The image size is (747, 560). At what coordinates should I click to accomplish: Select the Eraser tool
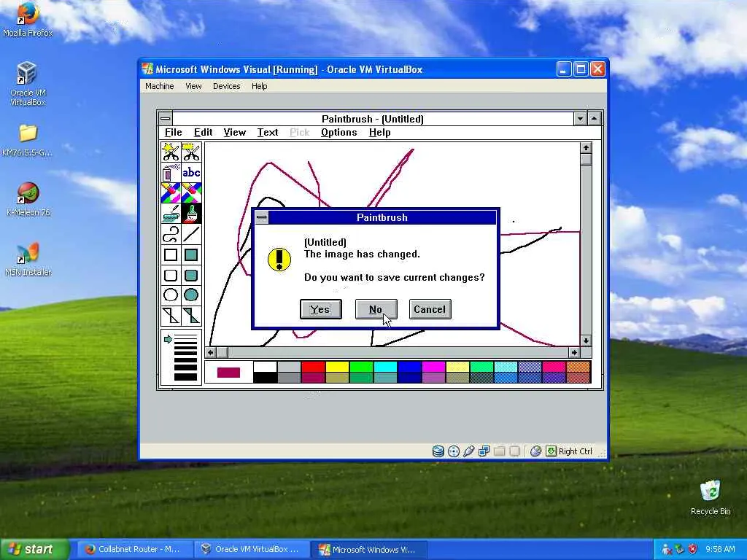tap(191, 192)
